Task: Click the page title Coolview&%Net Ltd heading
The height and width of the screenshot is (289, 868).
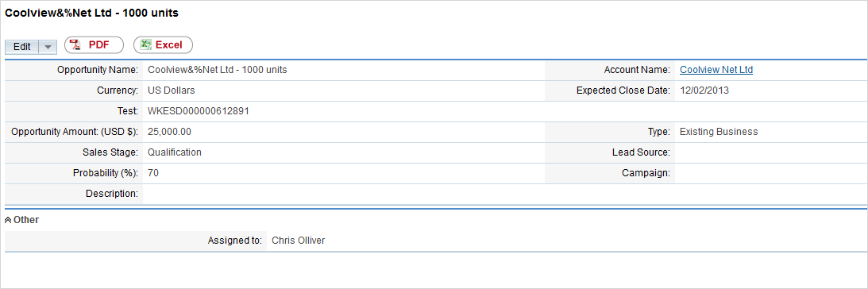Action: (92, 13)
